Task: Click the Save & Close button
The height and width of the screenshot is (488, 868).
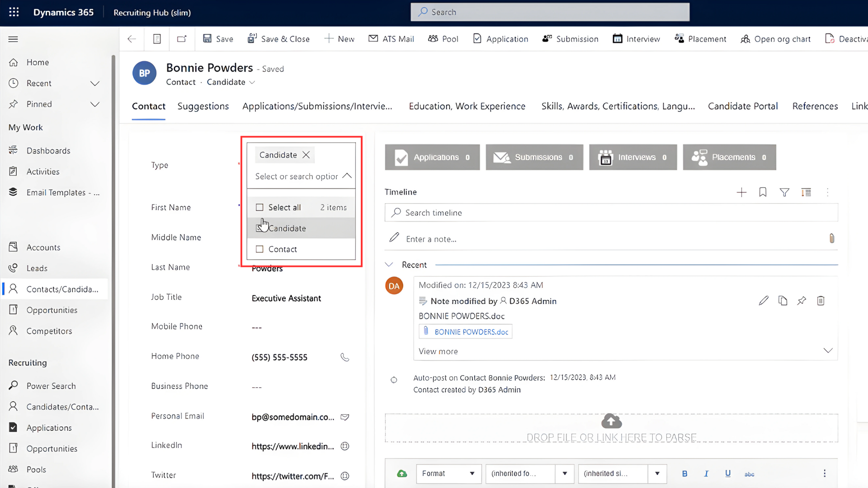Action: coord(278,39)
